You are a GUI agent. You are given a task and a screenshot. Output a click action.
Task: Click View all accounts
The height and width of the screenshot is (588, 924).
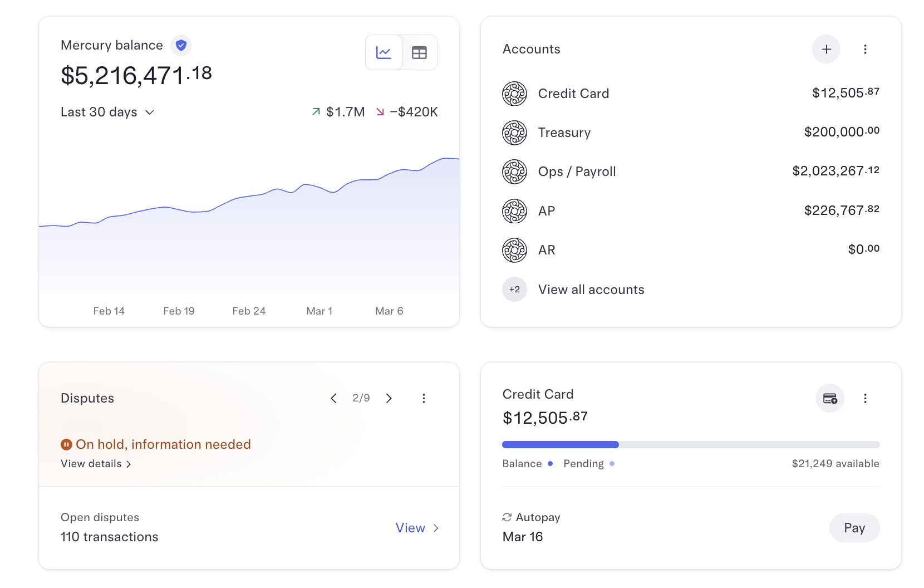pos(591,290)
